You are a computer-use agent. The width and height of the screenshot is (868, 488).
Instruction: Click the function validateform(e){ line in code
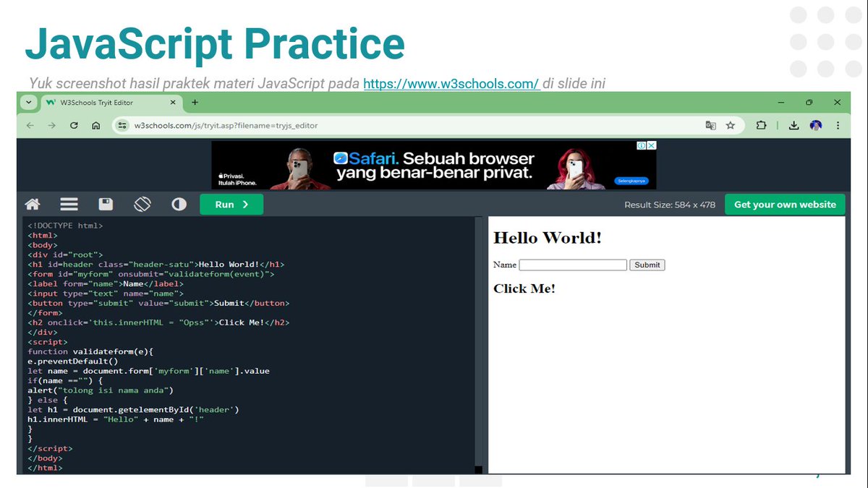tap(90, 351)
